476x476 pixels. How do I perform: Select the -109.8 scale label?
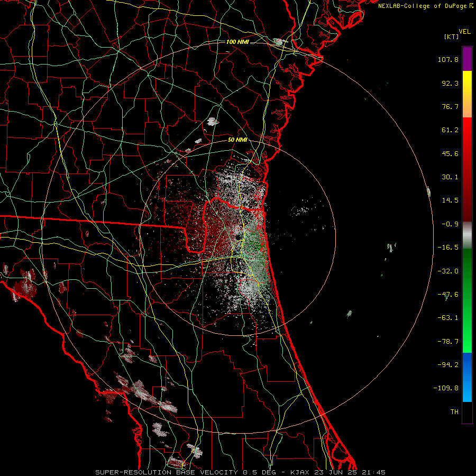point(446,388)
